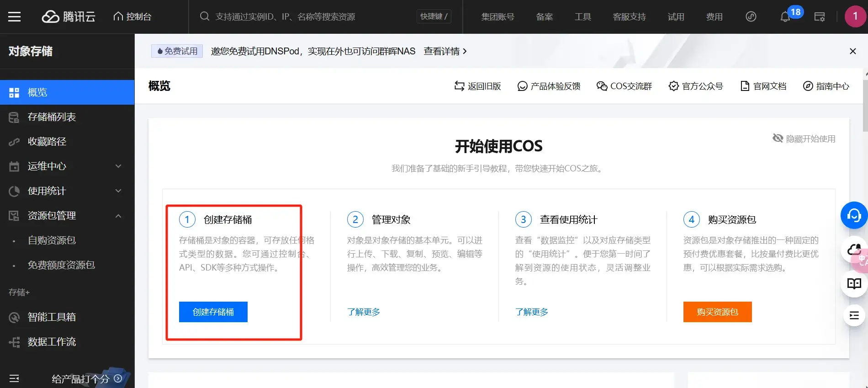Open 存储桶列表 in the sidebar
This screenshot has height=388, width=868.
(x=52, y=117)
